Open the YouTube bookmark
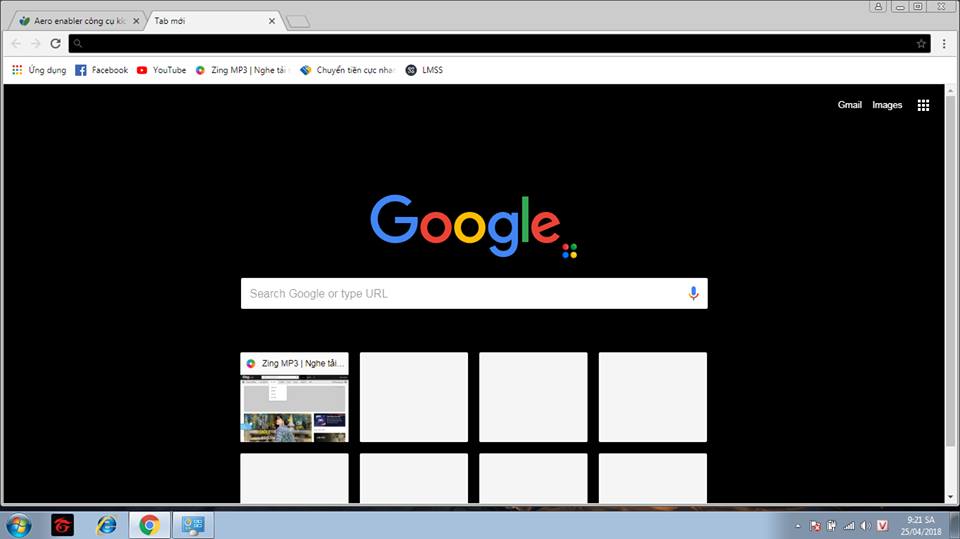This screenshot has width=960, height=539. [162, 70]
